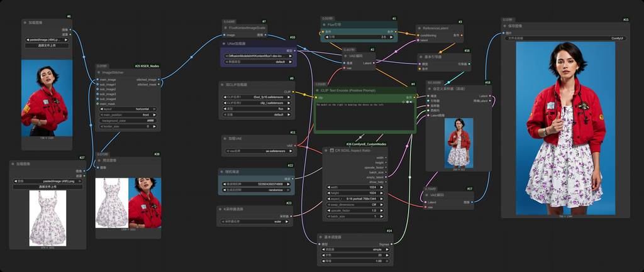This screenshot has height=272, width=644.
Task: Collapse the 随机噪波 node title dot
Action: pyautogui.click(x=222, y=172)
